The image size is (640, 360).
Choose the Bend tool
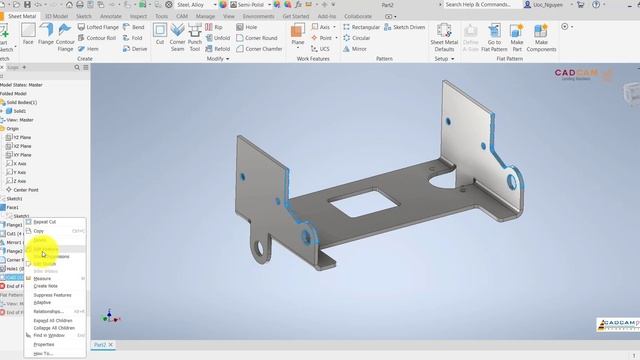[x=133, y=27]
